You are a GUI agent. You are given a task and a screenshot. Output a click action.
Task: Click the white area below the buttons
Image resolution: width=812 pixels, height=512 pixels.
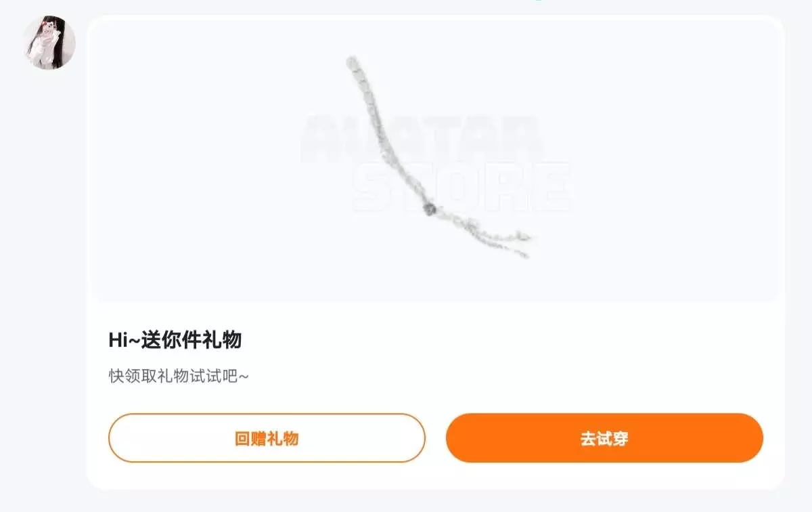[435, 476]
